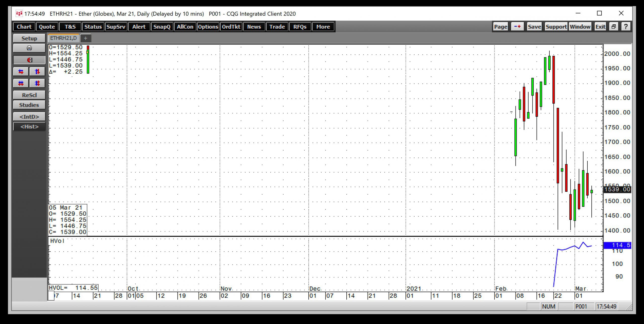This screenshot has height=324, width=644.
Task: Click the 1400.00 price axis label
Action: click(x=617, y=230)
